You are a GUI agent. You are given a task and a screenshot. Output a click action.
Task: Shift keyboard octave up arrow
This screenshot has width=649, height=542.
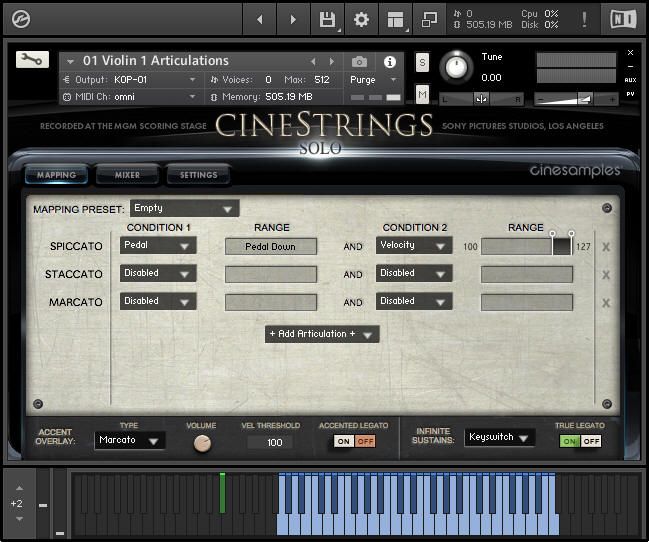tap(19, 488)
